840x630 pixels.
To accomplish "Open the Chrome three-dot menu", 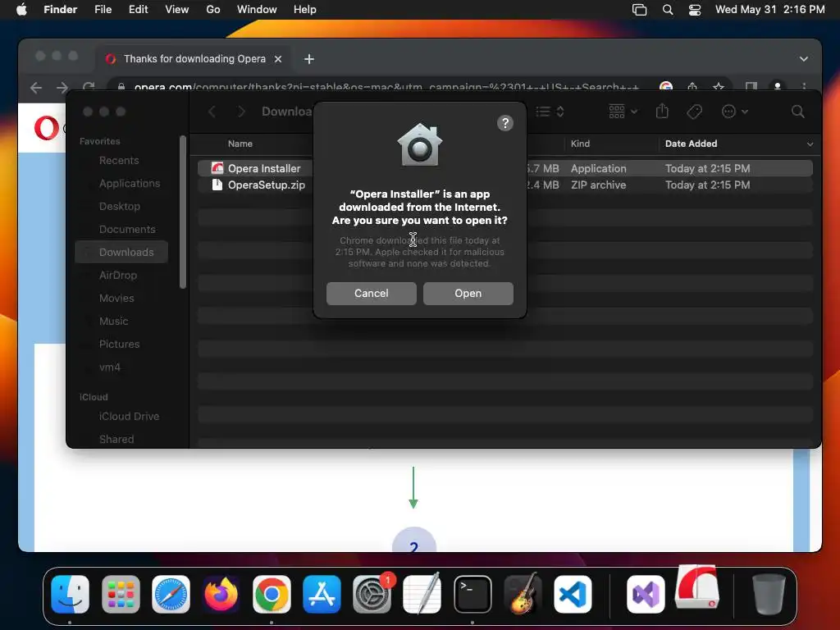I will click(804, 87).
